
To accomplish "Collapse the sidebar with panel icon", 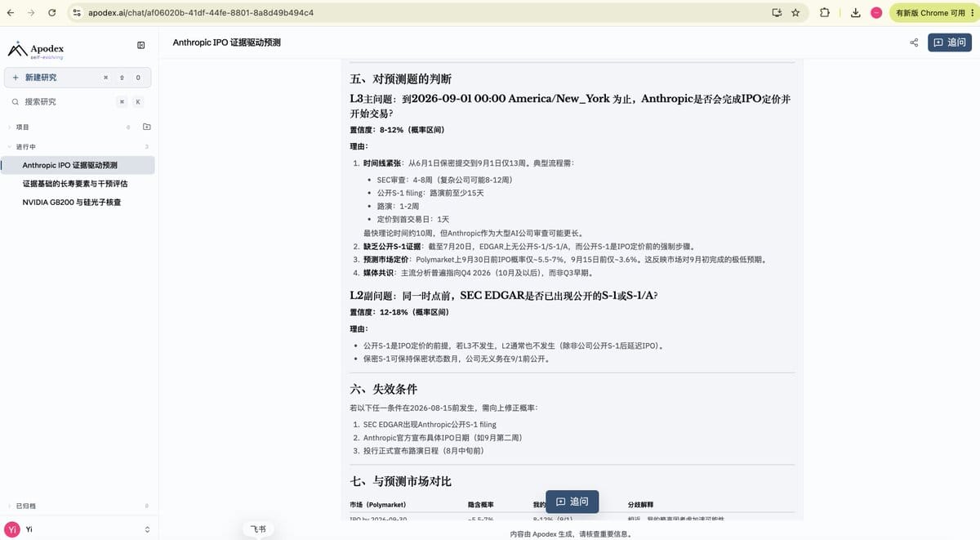I will click(x=140, y=45).
